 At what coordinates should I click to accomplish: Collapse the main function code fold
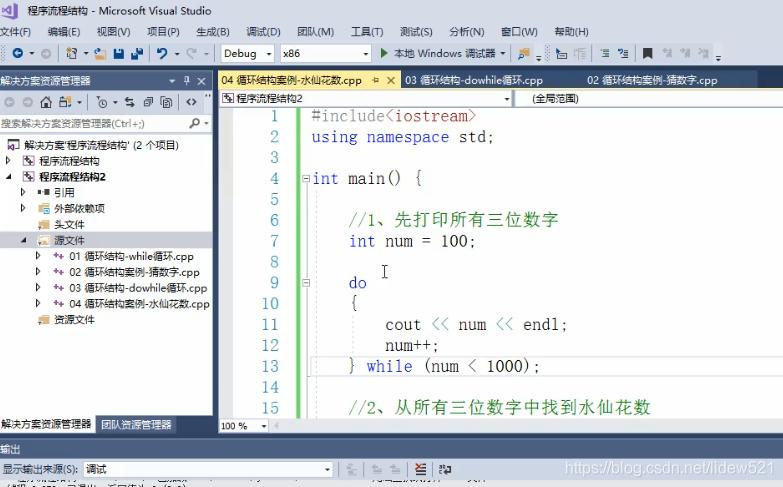point(306,178)
